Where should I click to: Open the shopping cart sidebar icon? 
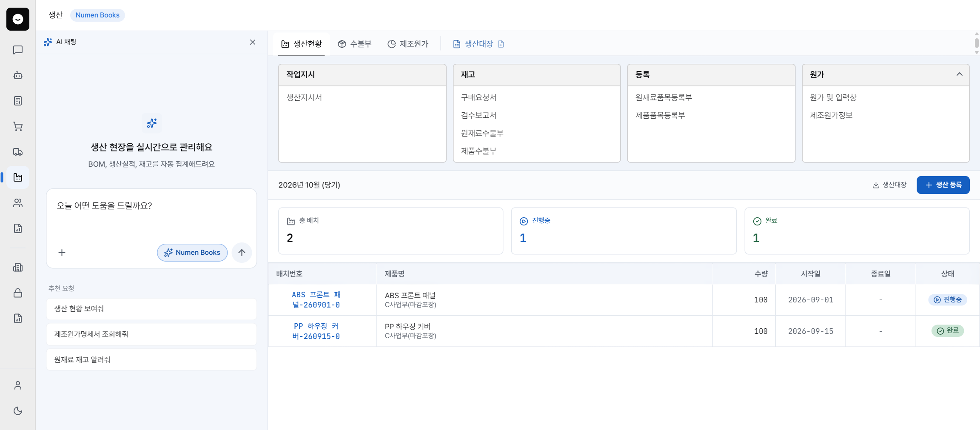click(18, 126)
